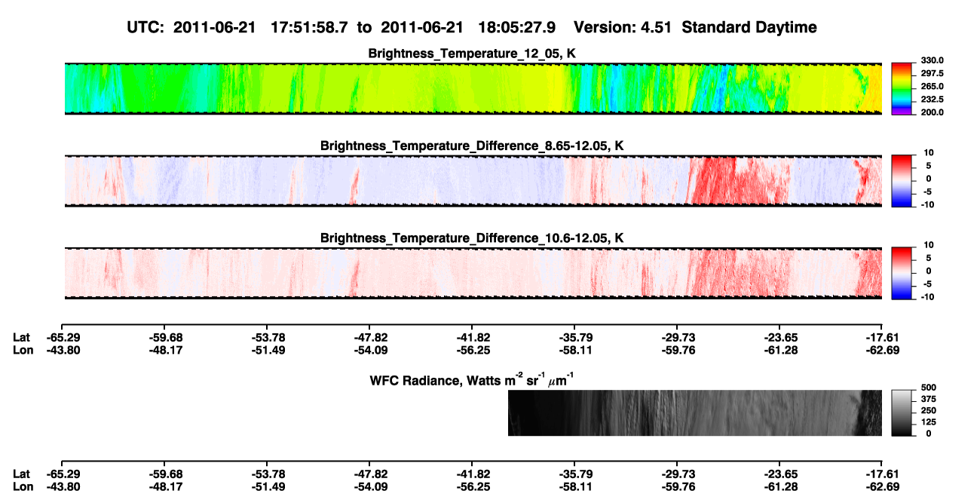Click the 'Brightness_Temperature_Difference_8.65-12.05, K' panel title
Screen dimensions: 980x503
pos(473,146)
